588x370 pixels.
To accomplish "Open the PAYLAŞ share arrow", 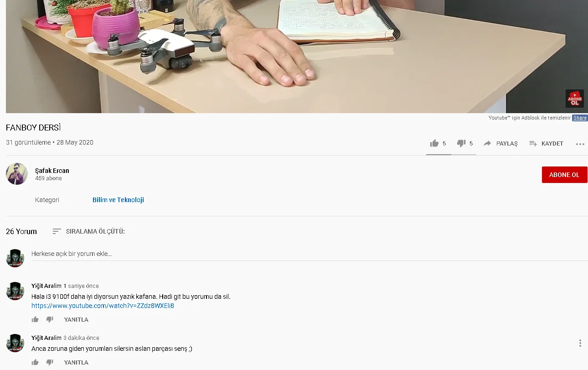I will coord(487,143).
